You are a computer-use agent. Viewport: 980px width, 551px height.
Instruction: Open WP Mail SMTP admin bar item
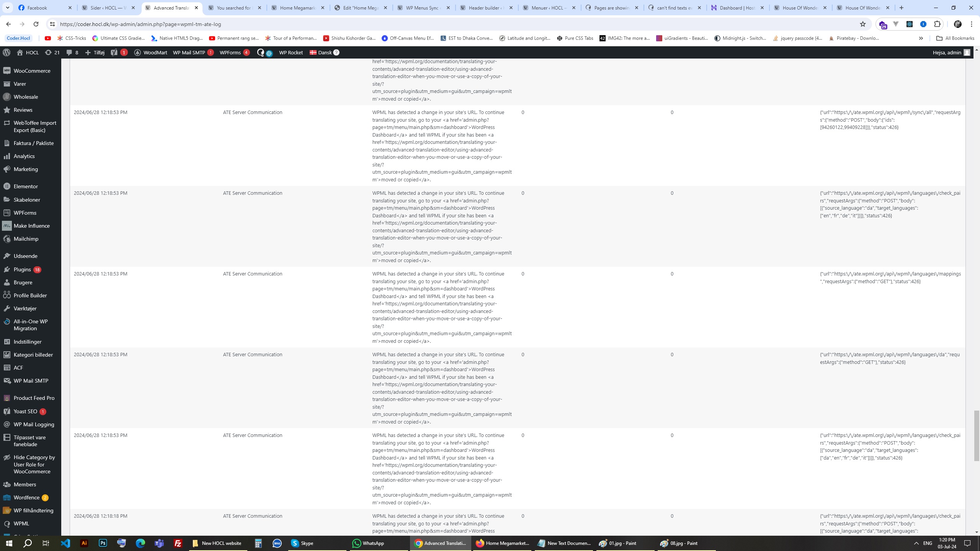193,52
